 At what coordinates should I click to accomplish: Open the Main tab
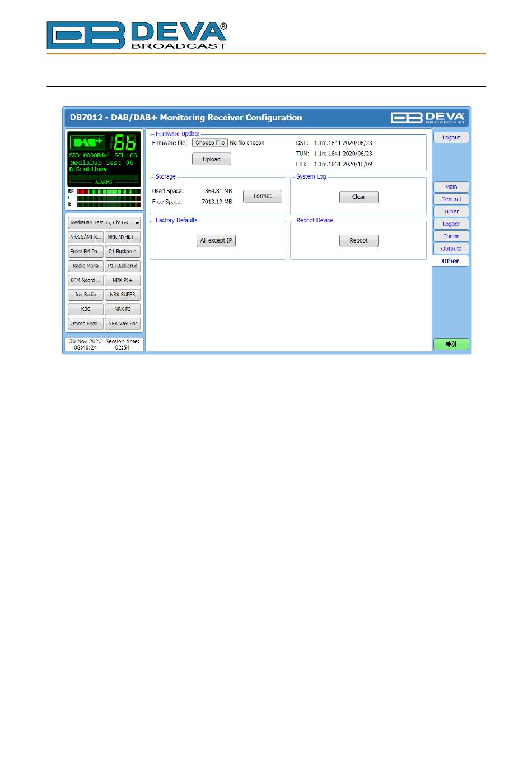pos(451,187)
